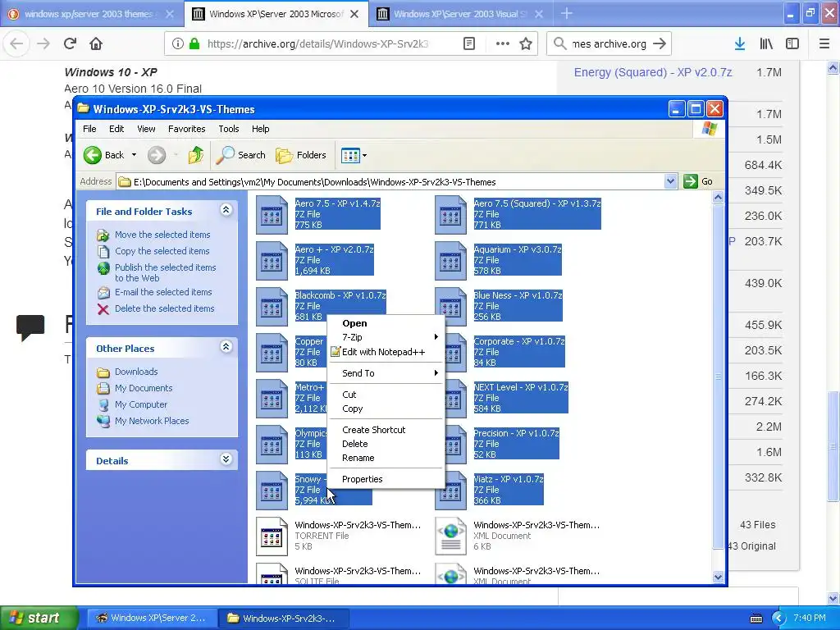Choose Create Shortcut in context menu
This screenshot has height=630, width=840.
coord(386,430)
